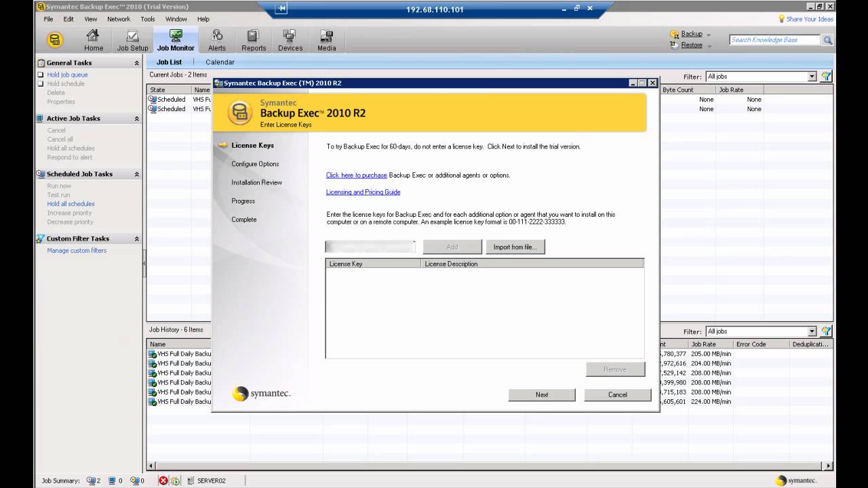
Task: Open the Help menu
Action: tap(203, 19)
